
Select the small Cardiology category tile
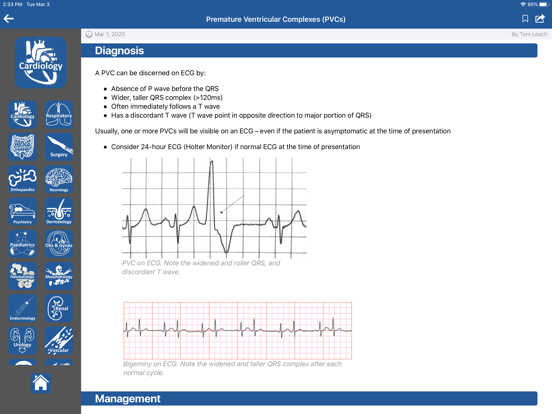tap(23, 114)
